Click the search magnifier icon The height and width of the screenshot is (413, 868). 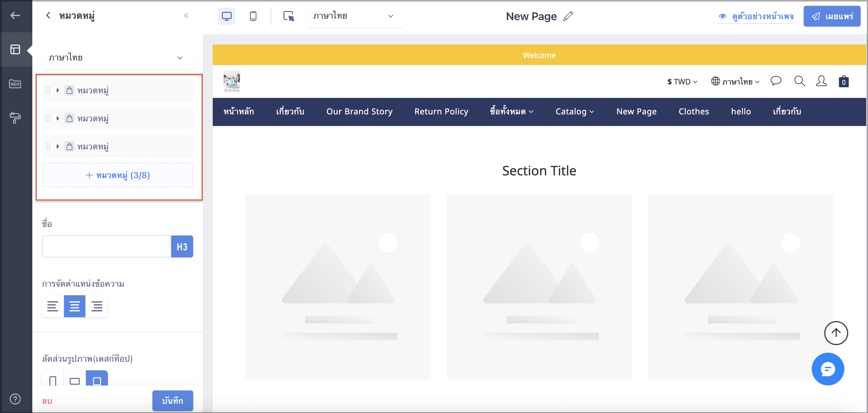tap(799, 81)
